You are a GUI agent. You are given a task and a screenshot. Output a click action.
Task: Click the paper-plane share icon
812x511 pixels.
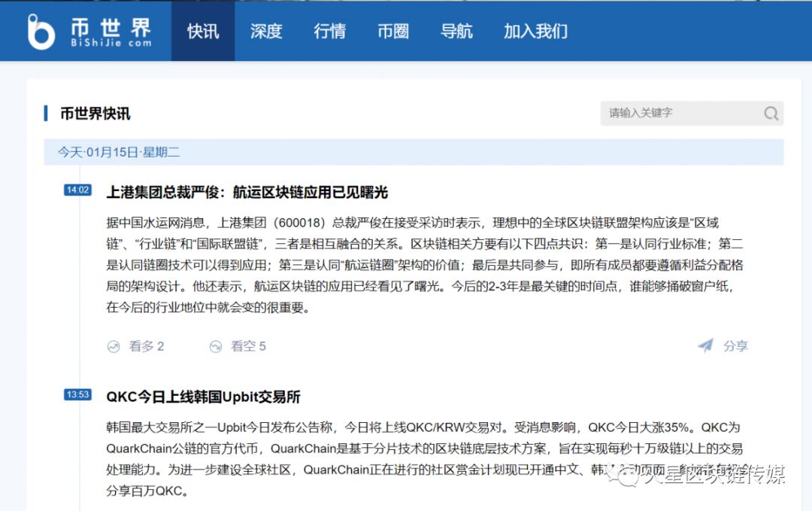click(x=705, y=345)
